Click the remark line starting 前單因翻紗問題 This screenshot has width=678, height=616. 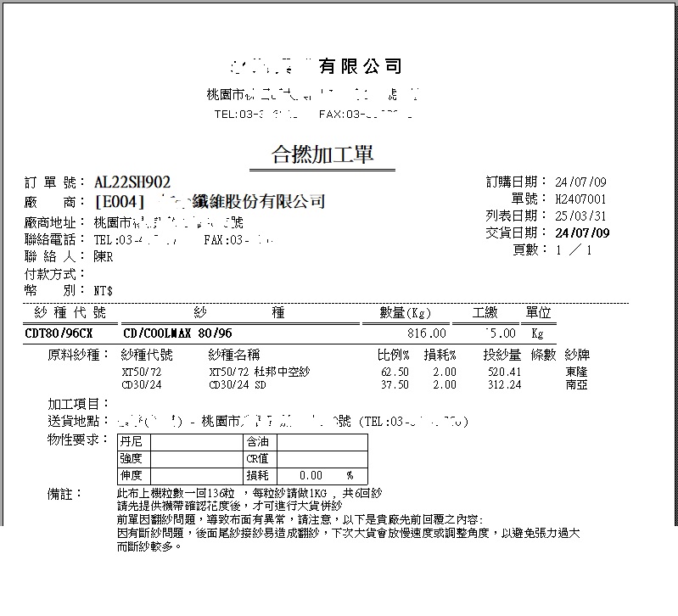[x=300, y=519]
